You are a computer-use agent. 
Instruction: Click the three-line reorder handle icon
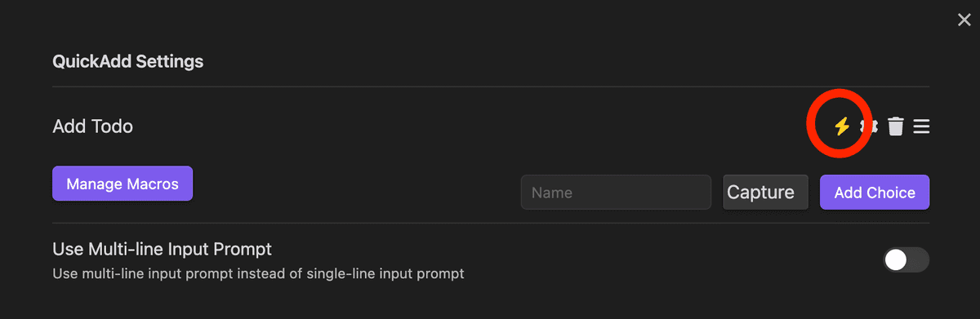click(x=922, y=126)
